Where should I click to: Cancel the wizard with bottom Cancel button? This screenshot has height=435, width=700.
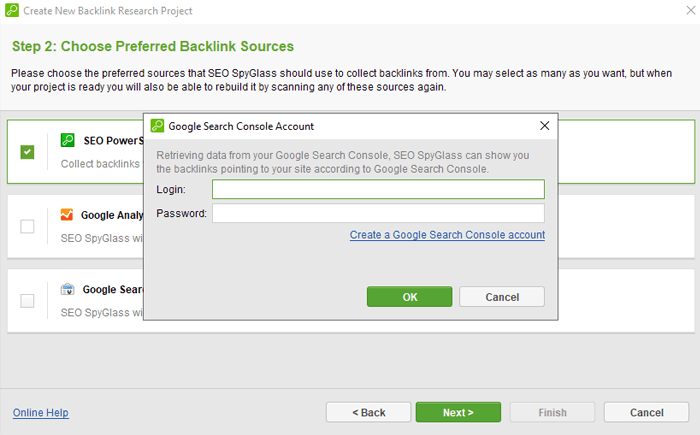click(x=646, y=412)
